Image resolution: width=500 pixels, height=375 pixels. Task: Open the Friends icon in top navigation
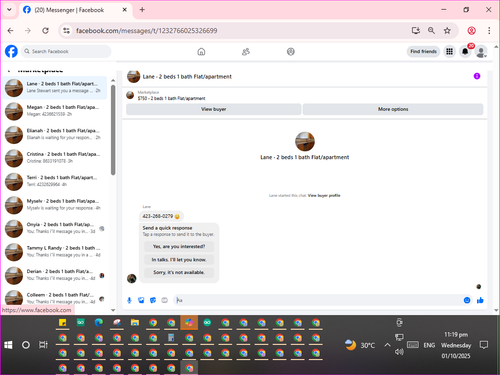point(246,52)
